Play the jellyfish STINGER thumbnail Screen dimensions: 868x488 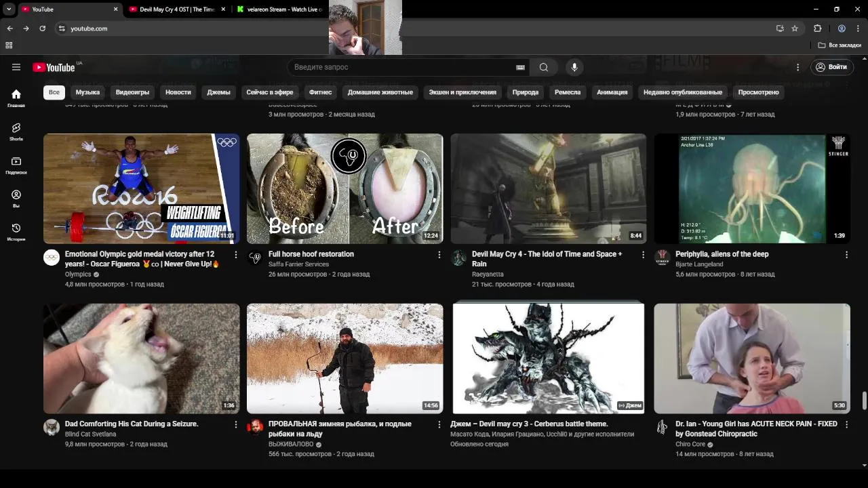(x=751, y=188)
